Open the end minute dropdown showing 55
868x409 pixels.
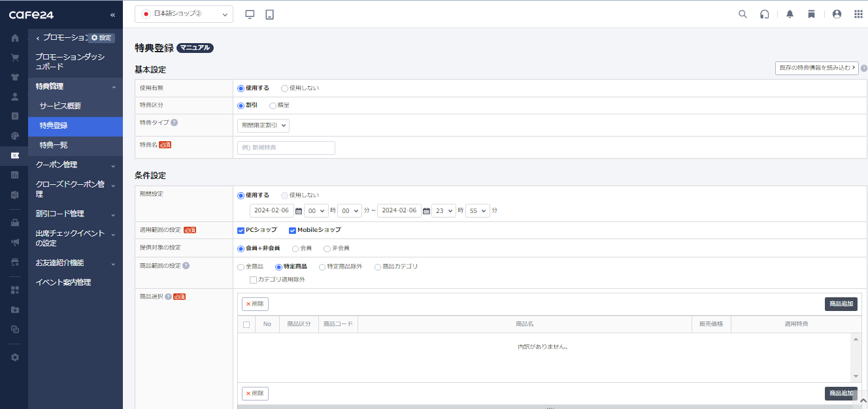(477, 211)
